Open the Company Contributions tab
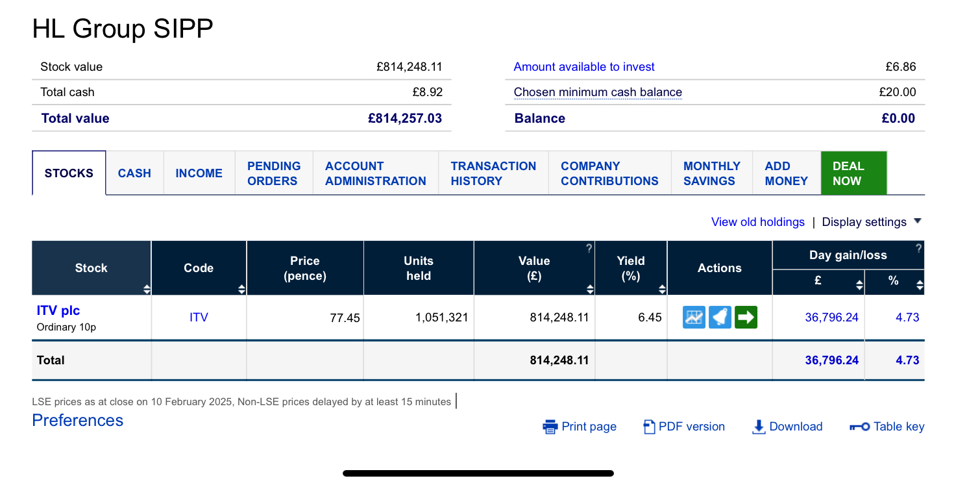Image resolution: width=980 pixels, height=487 pixels. (609, 173)
